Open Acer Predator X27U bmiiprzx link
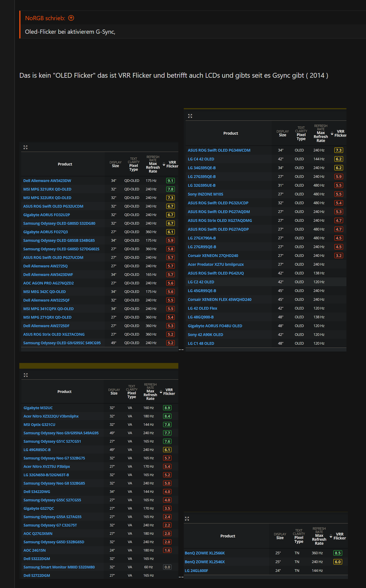Image resolution: width=366 pixels, height=588 pixels. tap(216, 264)
